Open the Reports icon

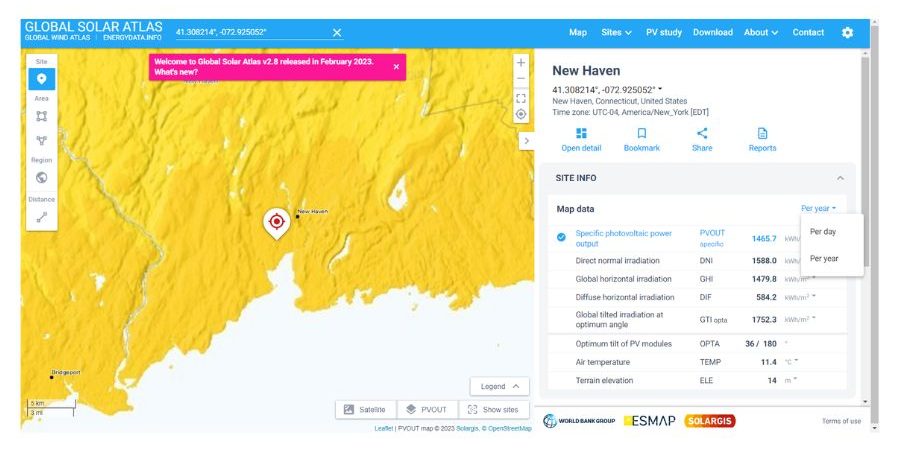coord(762,134)
